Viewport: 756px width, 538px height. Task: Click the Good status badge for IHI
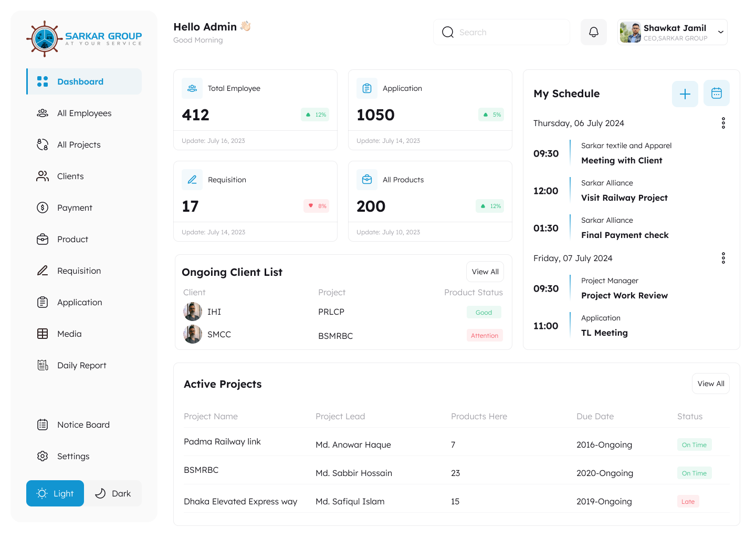[484, 312]
